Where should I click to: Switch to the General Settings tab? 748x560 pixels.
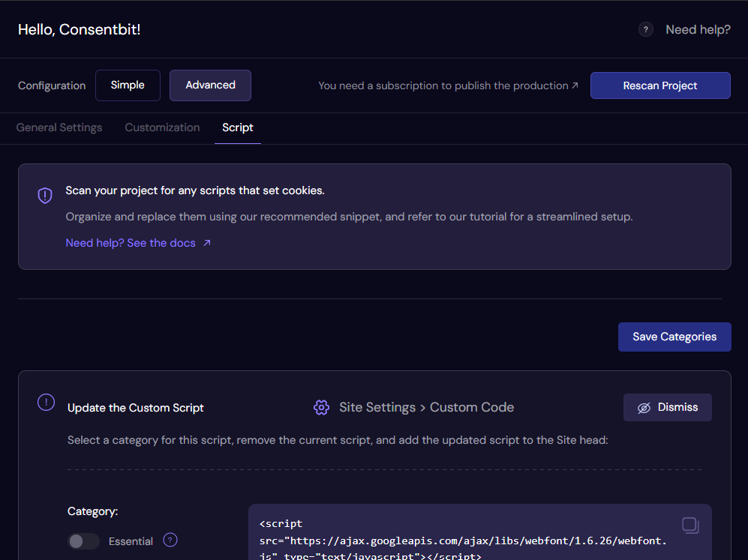[59, 127]
